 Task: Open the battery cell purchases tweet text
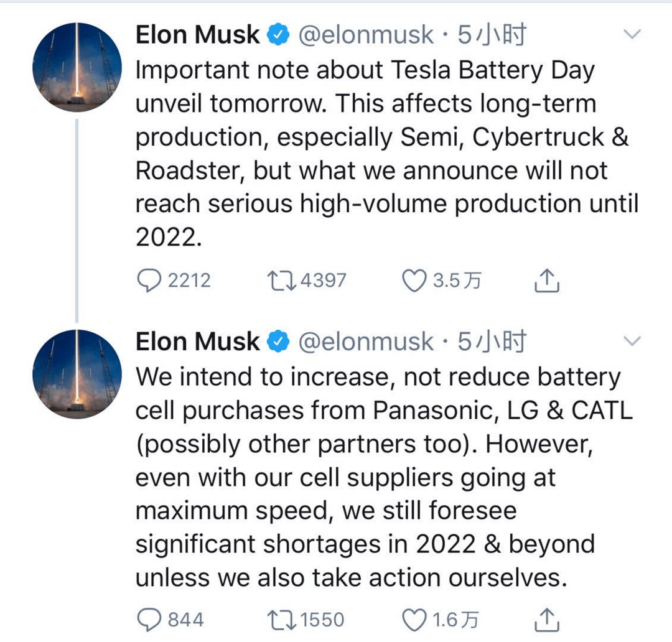click(x=384, y=477)
